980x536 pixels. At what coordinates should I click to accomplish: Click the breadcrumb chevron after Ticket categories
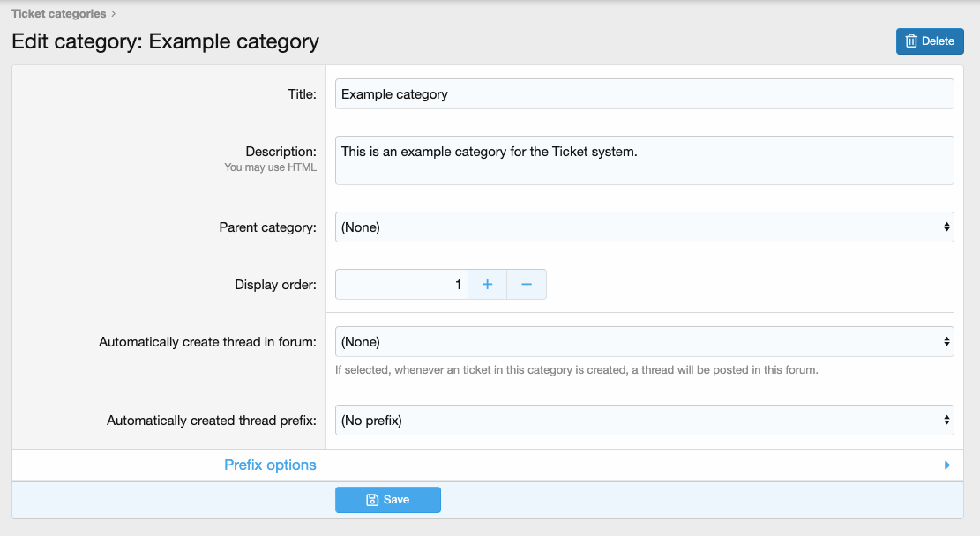coord(114,14)
